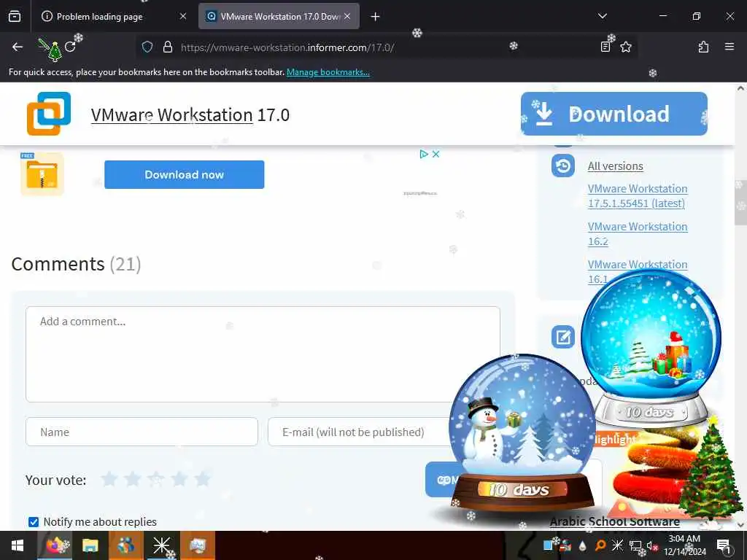This screenshot has width=747, height=560.
Task: Open VMware Workstation 17.5.1.55451 (latest) link
Action: coord(638,195)
